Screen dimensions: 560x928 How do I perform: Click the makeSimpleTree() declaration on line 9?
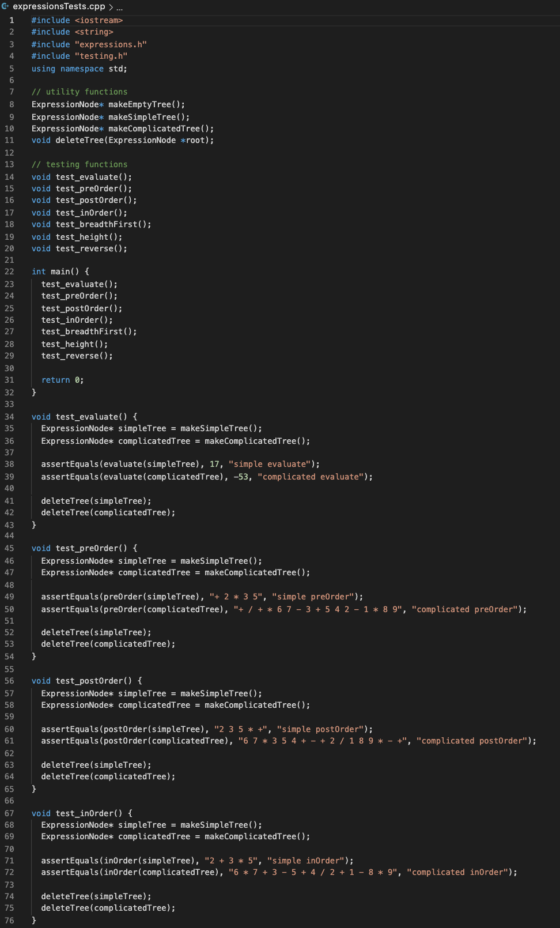(111, 117)
